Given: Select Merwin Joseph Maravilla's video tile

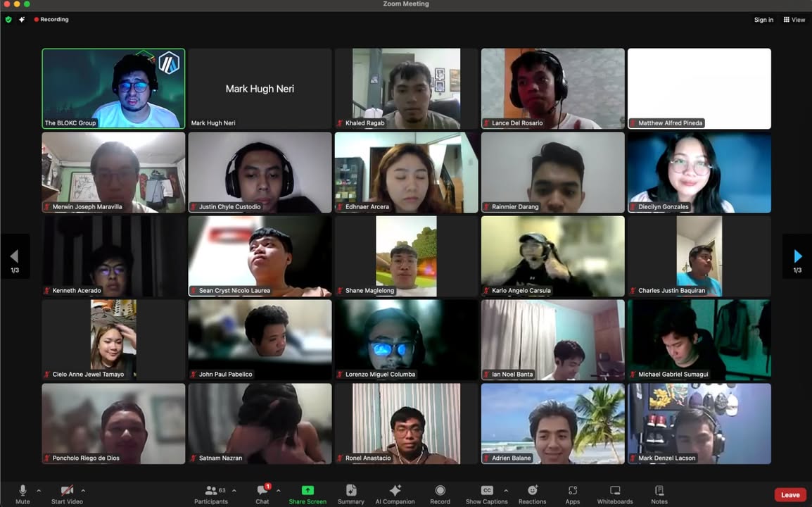Looking at the screenshot, I should [113, 173].
